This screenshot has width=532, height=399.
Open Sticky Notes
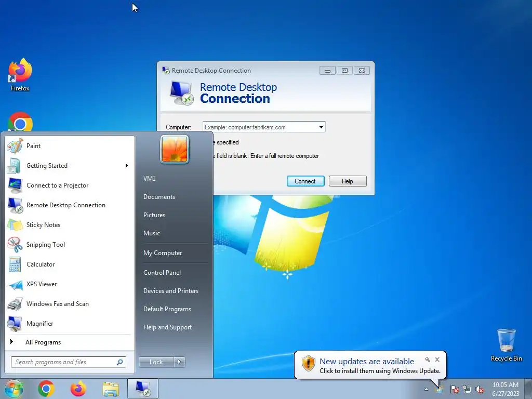point(69,225)
